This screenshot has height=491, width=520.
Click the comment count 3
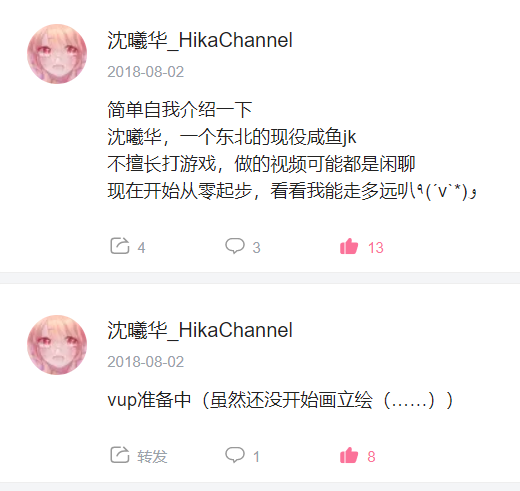[x=256, y=248]
